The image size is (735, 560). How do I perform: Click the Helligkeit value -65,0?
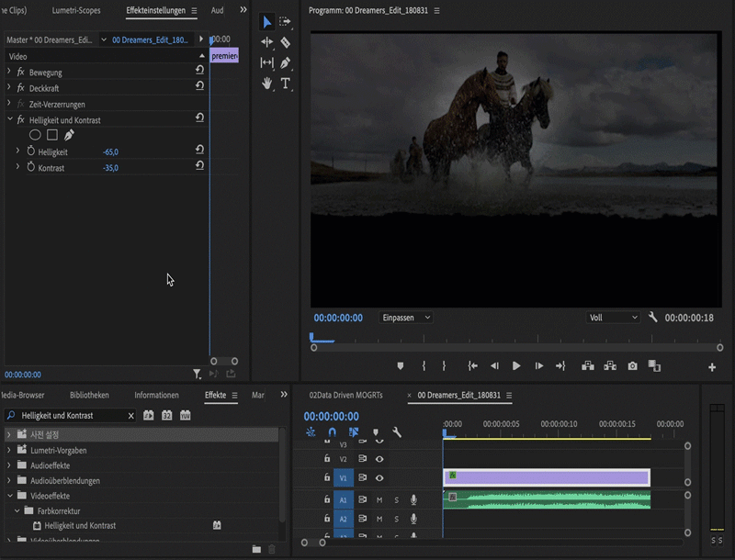[110, 151]
